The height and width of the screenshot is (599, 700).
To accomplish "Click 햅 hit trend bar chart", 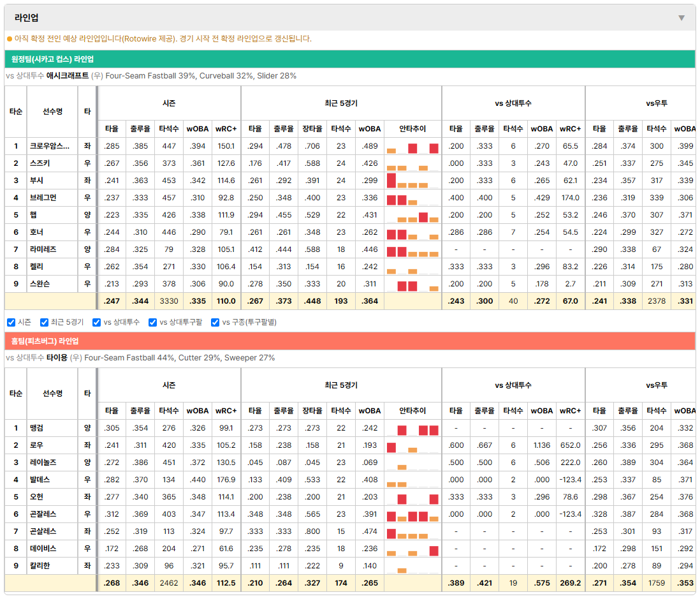I will point(412,216).
